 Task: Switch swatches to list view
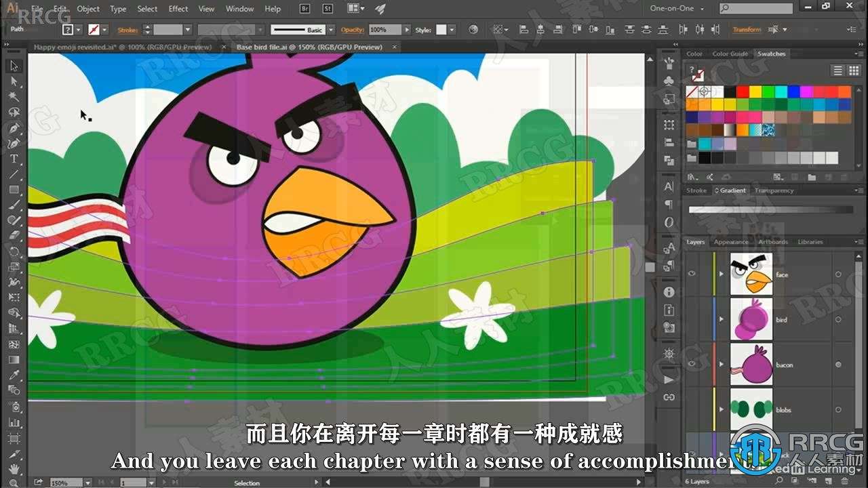pos(837,70)
